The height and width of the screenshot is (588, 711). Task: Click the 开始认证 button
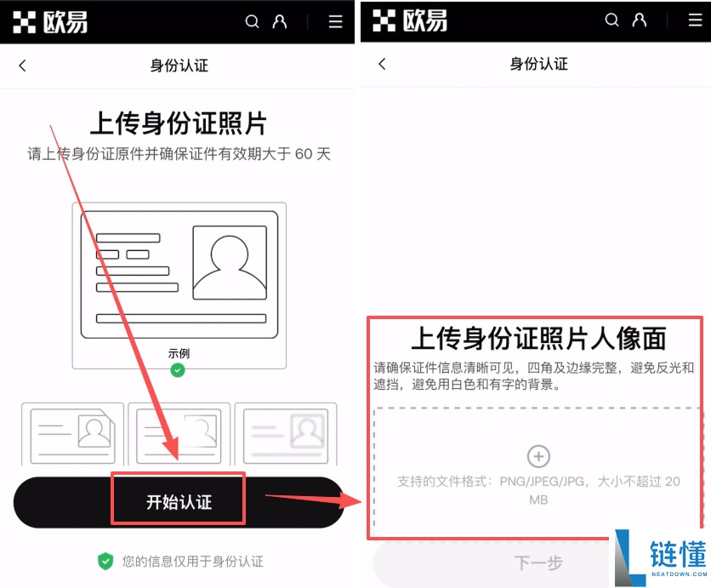pos(179,502)
